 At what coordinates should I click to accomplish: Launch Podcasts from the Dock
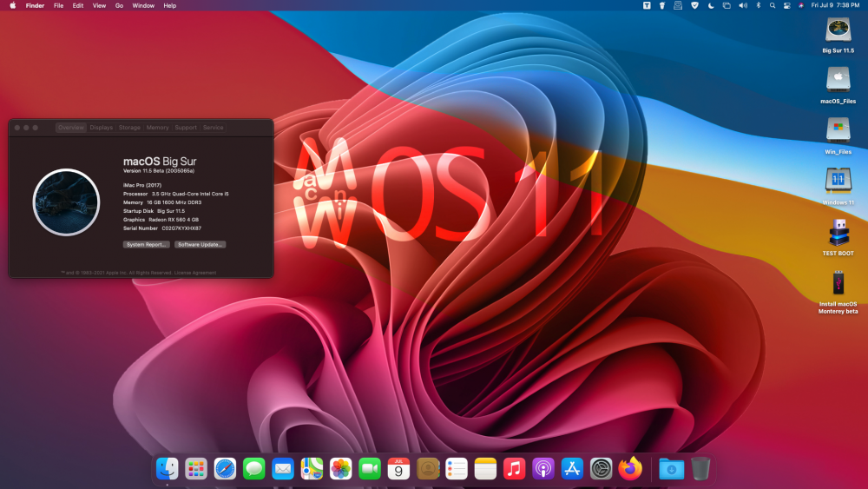(x=543, y=469)
